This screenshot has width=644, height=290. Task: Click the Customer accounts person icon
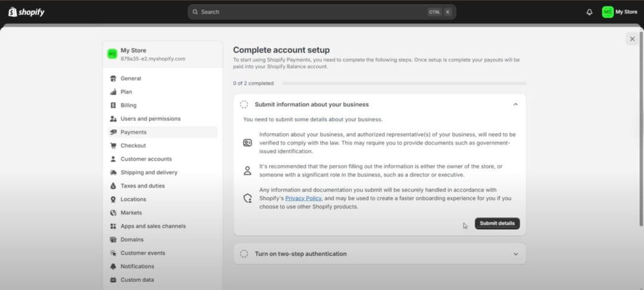pos(113,159)
